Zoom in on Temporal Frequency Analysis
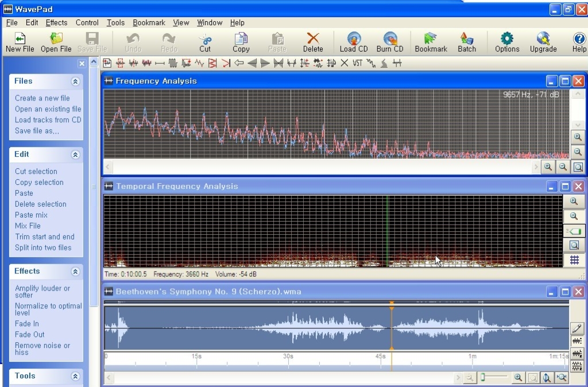588x387 pixels. [574, 202]
